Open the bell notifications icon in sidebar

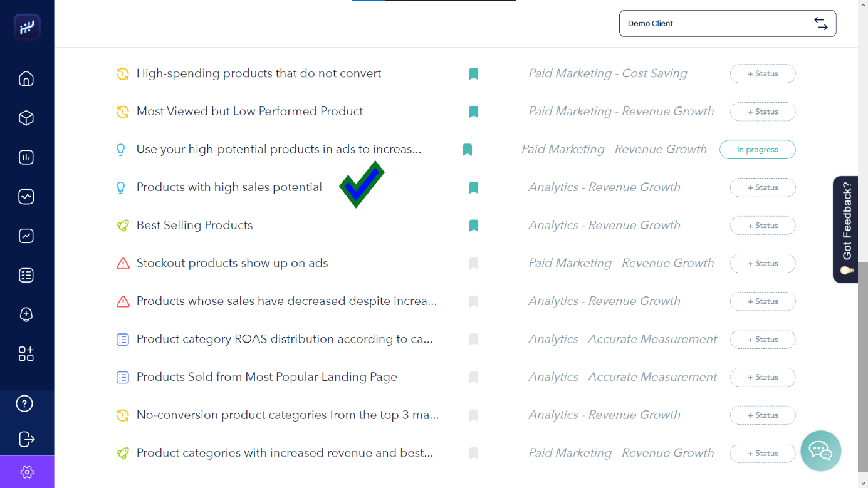(26, 314)
